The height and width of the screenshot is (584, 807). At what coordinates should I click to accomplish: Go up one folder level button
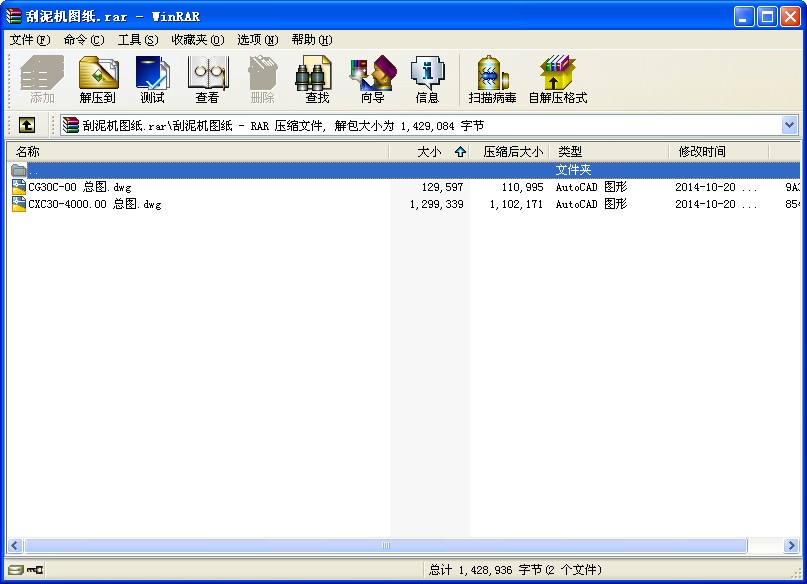[x=27, y=125]
